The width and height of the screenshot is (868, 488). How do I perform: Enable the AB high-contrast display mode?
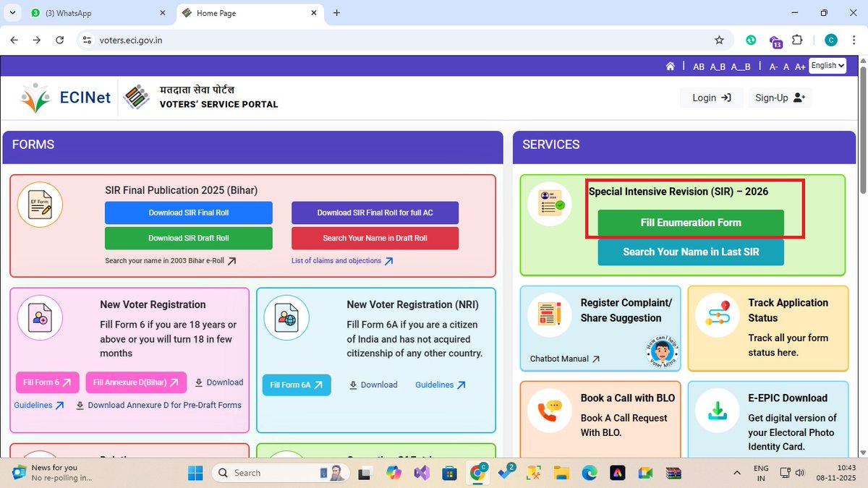pyautogui.click(x=698, y=66)
